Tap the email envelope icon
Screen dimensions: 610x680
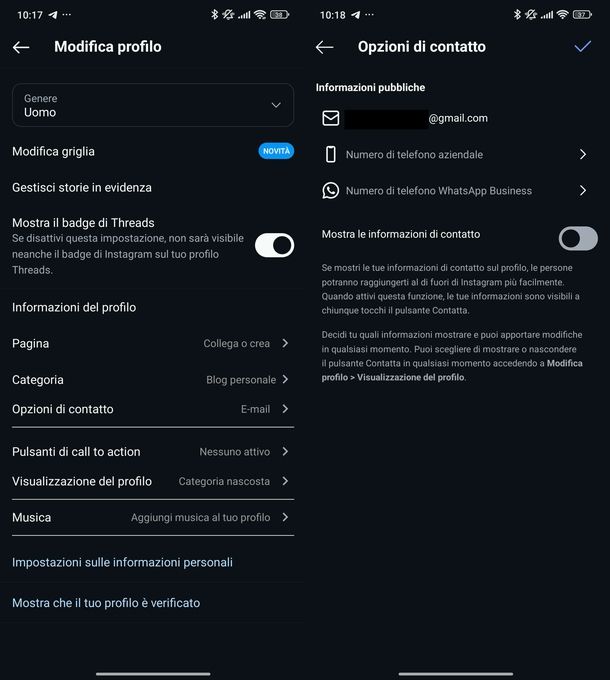pos(331,118)
